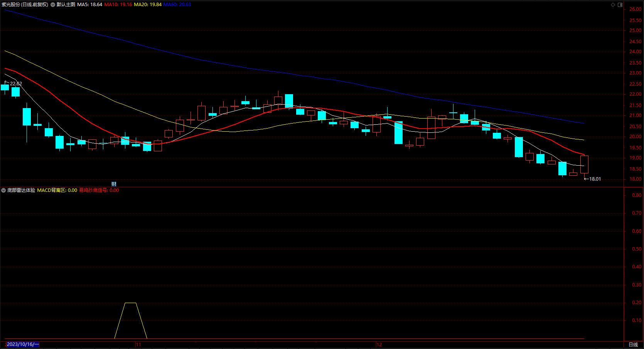The width and height of the screenshot is (644, 349).
Task: Click the 22.00 price axis label
Action: tap(636, 94)
